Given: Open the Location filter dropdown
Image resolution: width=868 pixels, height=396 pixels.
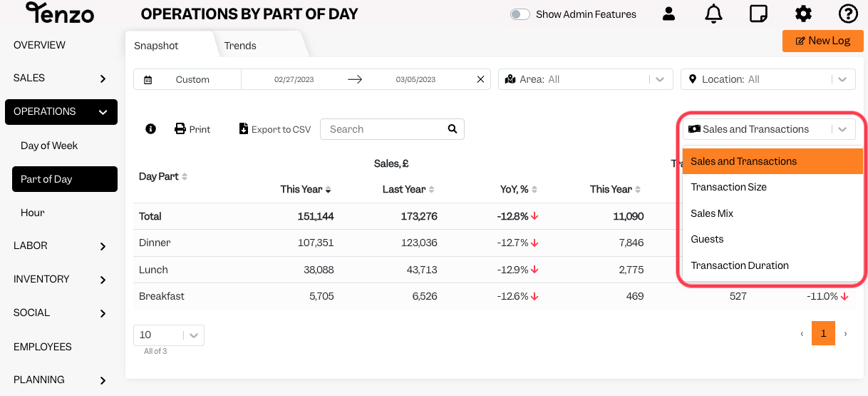Looking at the screenshot, I should point(768,79).
